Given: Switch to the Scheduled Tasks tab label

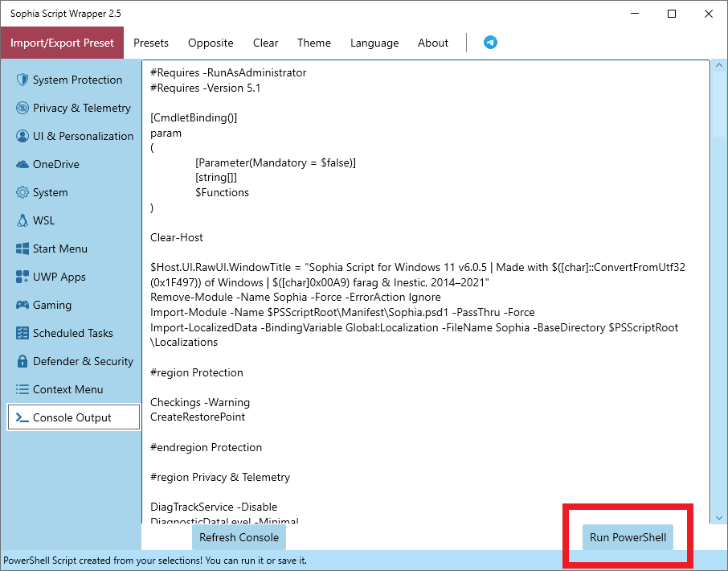Looking at the screenshot, I should pos(73,333).
